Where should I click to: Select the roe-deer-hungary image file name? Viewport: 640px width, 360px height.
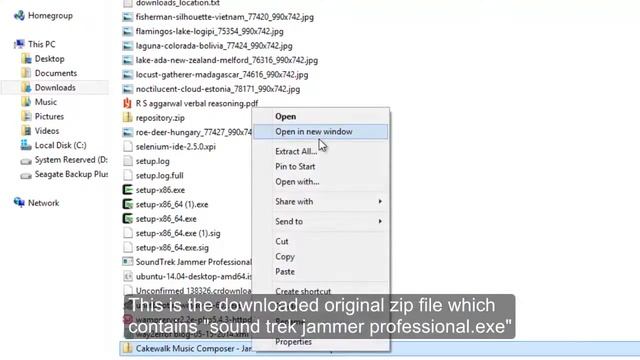pos(194,132)
